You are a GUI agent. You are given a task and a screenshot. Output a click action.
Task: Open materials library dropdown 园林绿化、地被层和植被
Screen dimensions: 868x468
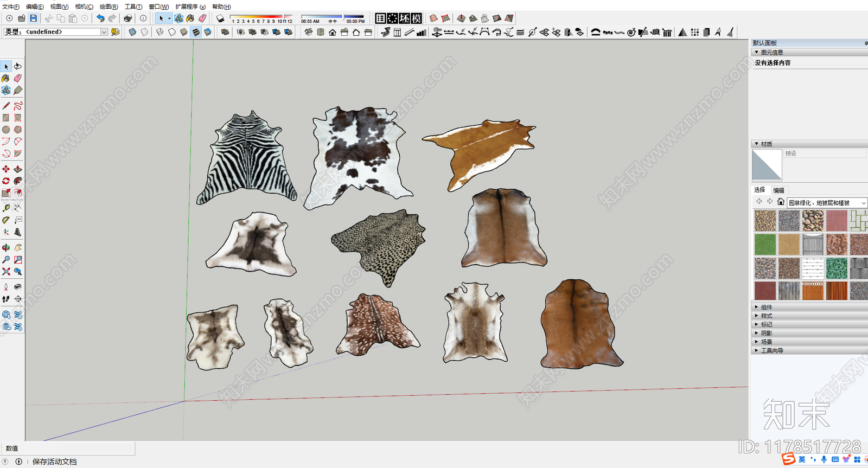[x=826, y=203]
